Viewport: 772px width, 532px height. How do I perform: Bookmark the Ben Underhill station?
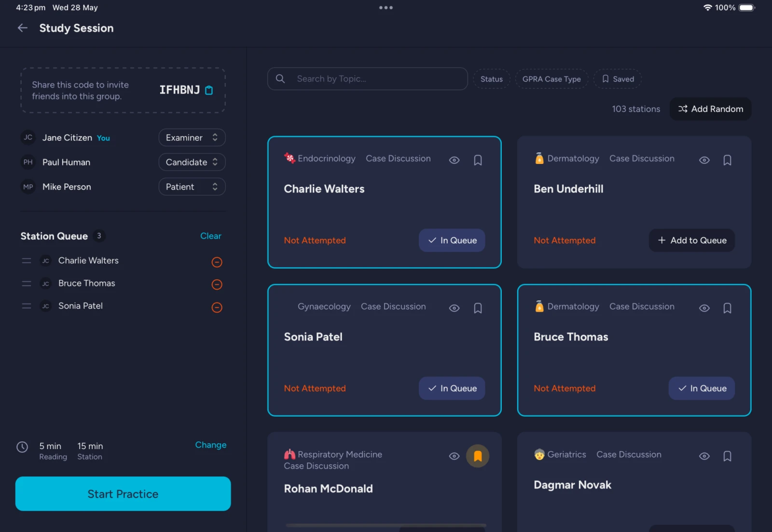[x=727, y=160]
